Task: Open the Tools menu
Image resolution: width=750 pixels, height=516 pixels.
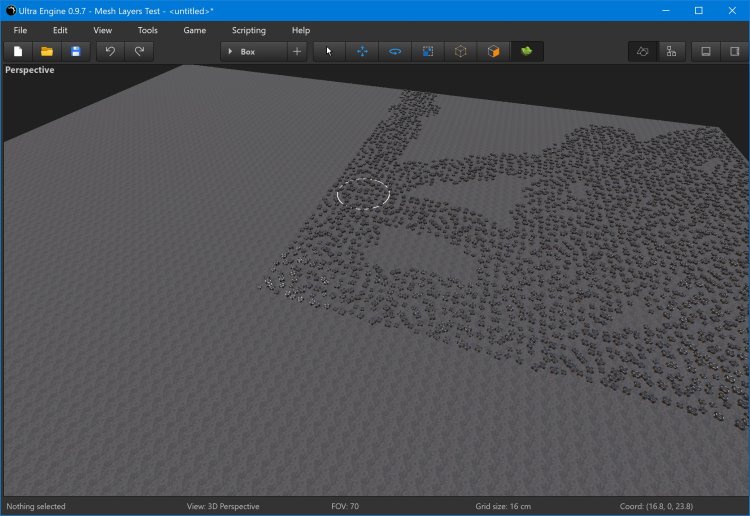Action: (147, 30)
